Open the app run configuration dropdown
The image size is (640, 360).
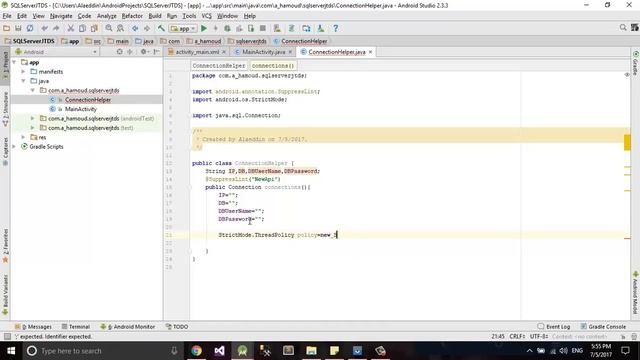tap(183, 29)
